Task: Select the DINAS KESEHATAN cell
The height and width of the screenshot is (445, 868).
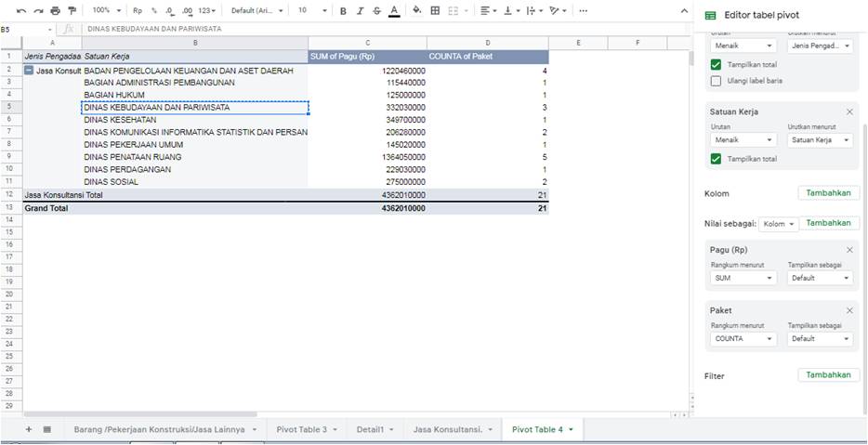Action: [195, 120]
